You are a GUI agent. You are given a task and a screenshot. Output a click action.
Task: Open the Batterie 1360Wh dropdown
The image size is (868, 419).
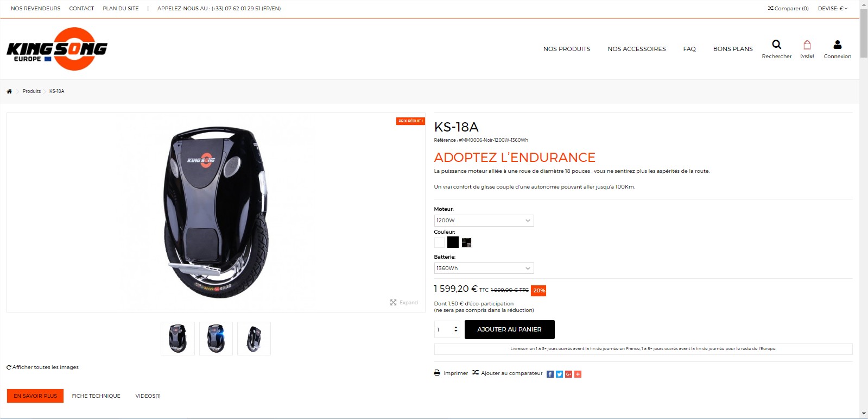click(x=484, y=268)
